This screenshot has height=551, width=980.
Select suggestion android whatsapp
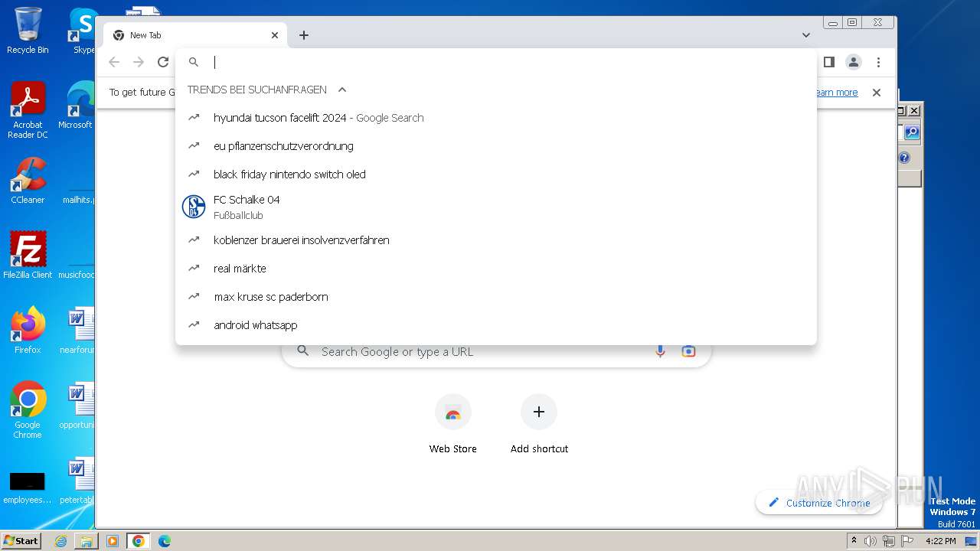click(x=496, y=325)
